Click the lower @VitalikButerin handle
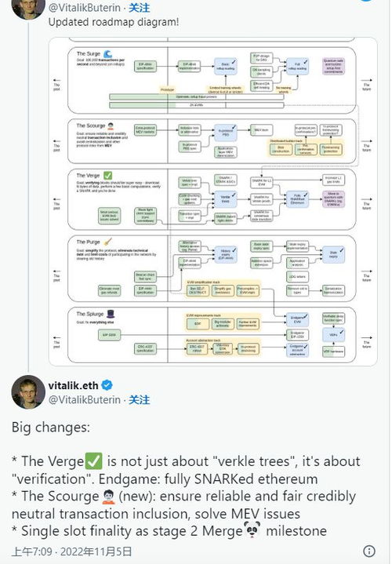This screenshot has height=564, width=392. click(x=85, y=399)
